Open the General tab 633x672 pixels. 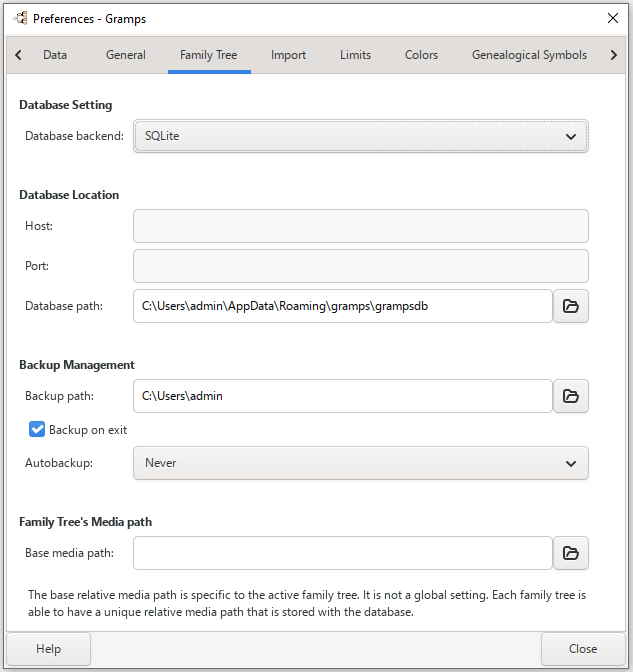tap(126, 55)
